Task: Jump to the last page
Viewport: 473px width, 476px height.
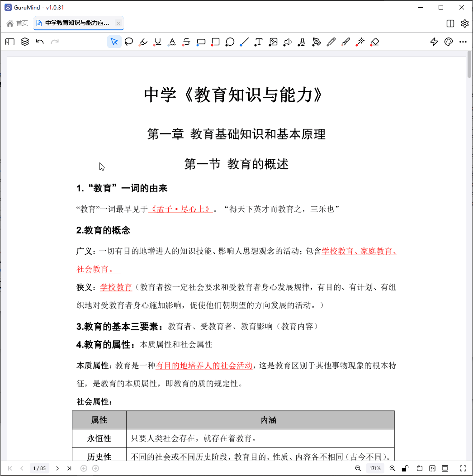Action: [x=70, y=468]
